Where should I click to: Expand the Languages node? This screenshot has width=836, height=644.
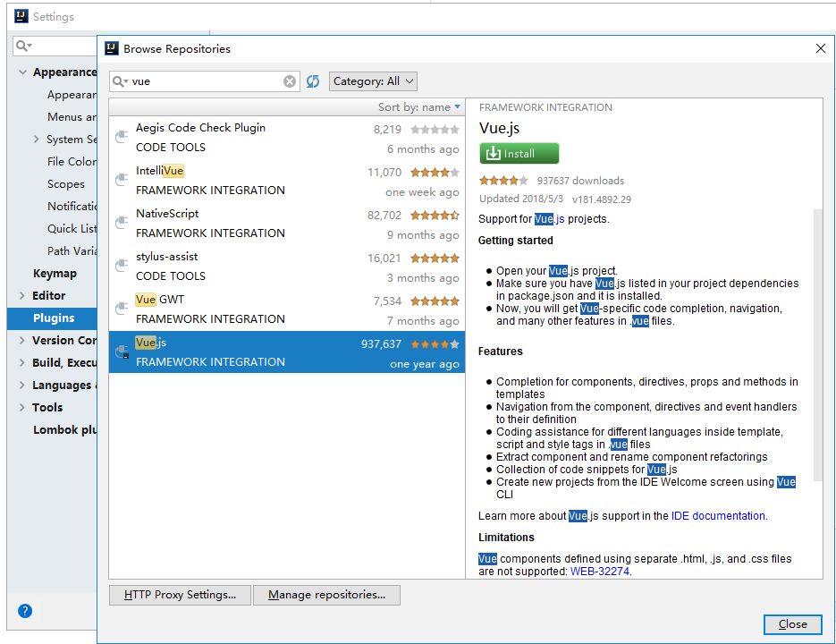coord(21,386)
